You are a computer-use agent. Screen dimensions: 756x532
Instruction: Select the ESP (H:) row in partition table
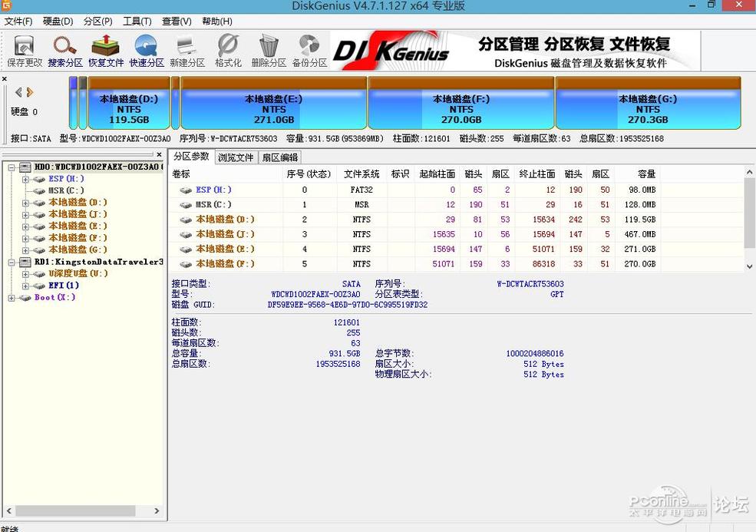click(x=414, y=190)
